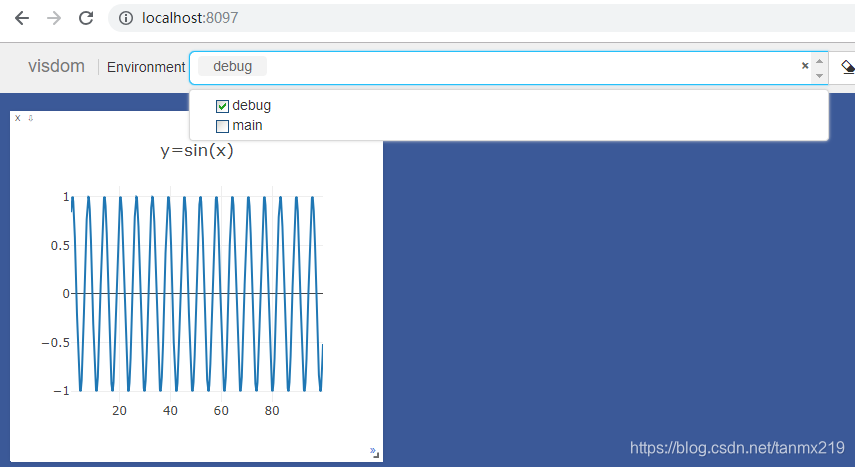Open the visdom home link
Image resolution: width=855 pixels, height=467 pixels.
(x=56, y=66)
